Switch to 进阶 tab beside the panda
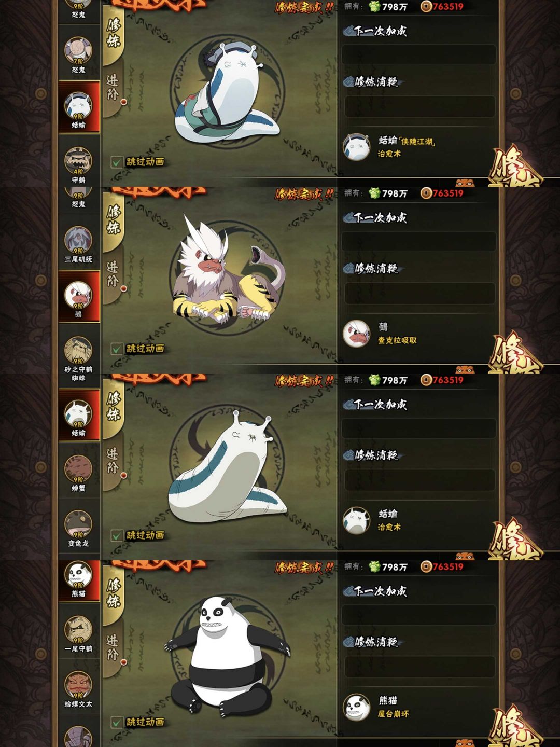Screen dimensions: 560x747 [x=113, y=648]
